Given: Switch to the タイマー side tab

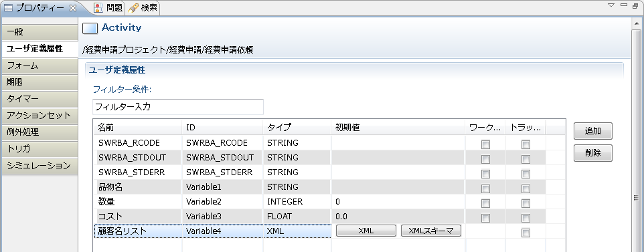Looking at the screenshot, I should [39, 99].
